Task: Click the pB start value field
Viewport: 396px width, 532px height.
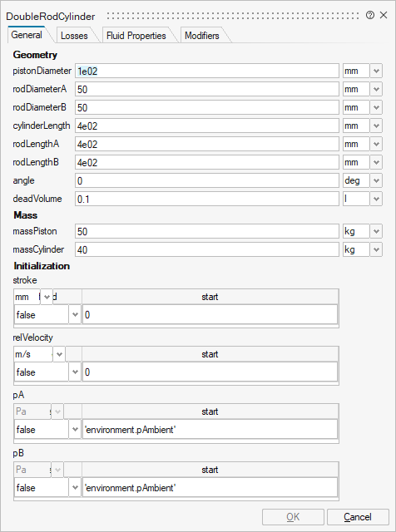Action: pyautogui.click(x=210, y=488)
